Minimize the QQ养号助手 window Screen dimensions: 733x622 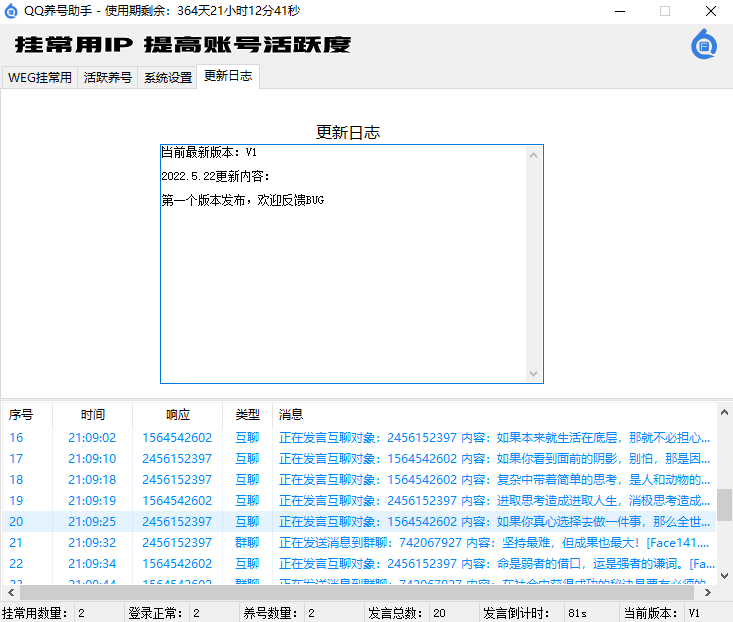(x=618, y=11)
